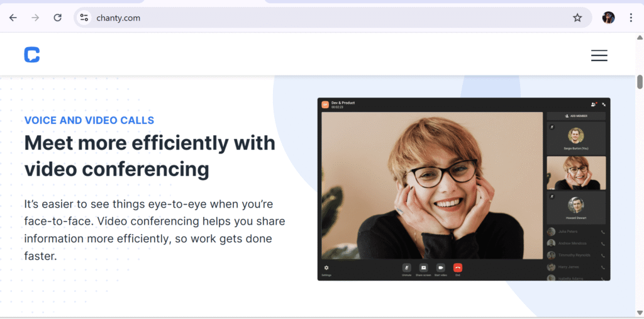
Task: Click the "Meet more efficiently" heading
Action: click(x=150, y=156)
